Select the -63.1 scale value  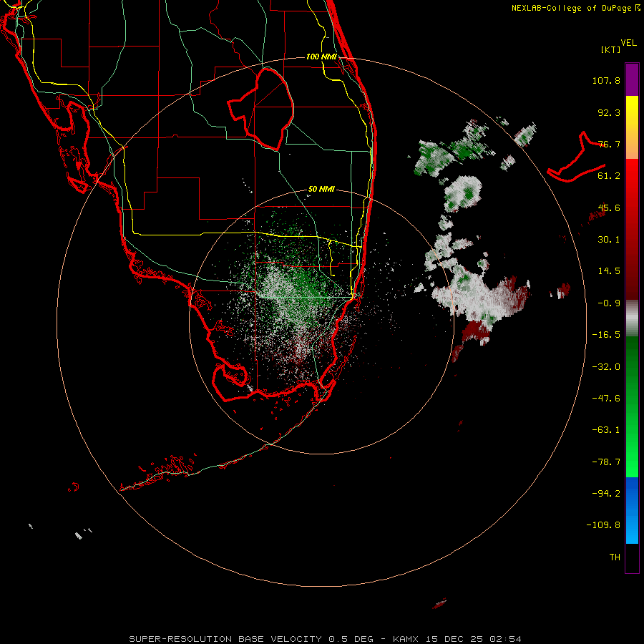tap(606, 430)
